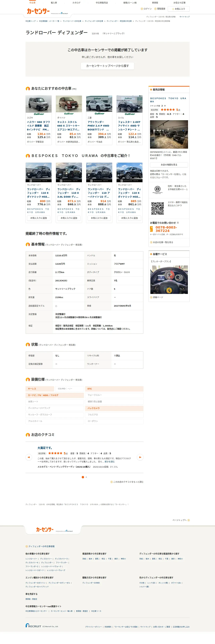This screenshot has height=644, width=215.
Task: Click the お店の地図を見る button
Action: pyautogui.click(x=169, y=165)
